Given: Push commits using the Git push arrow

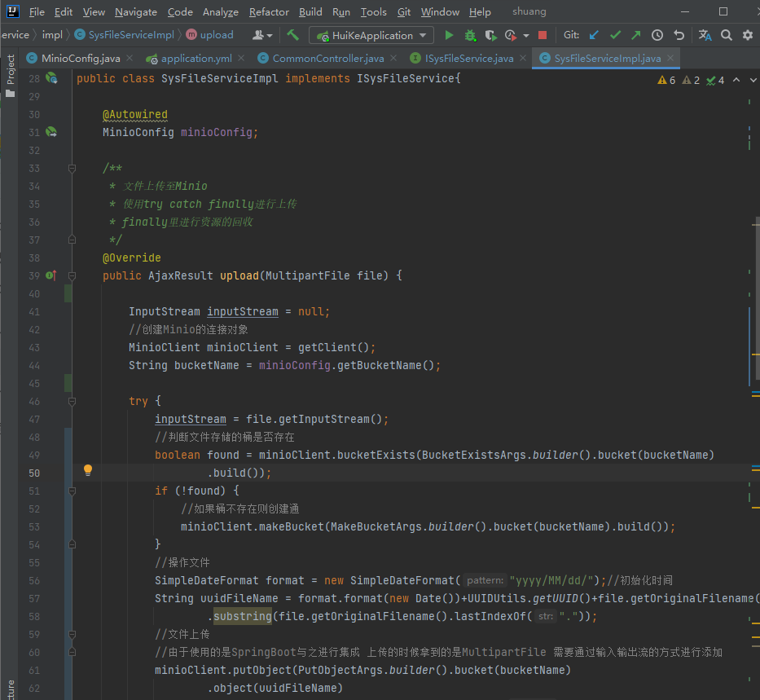Looking at the screenshot, I should (x=635, y=35).
